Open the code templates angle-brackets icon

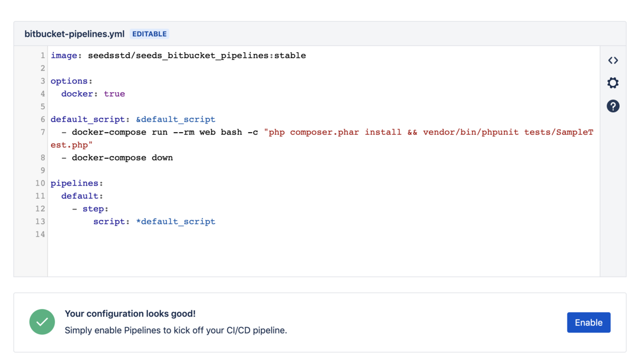pos(613,60)
